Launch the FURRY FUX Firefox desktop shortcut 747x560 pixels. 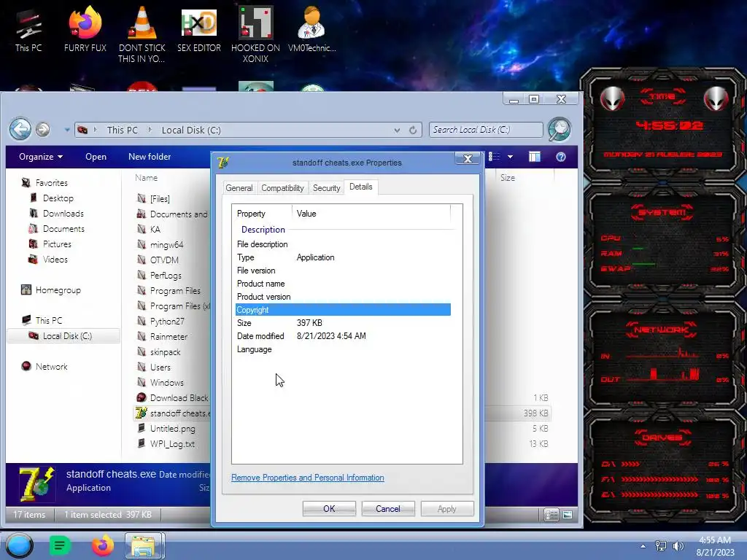click(85, 29)
